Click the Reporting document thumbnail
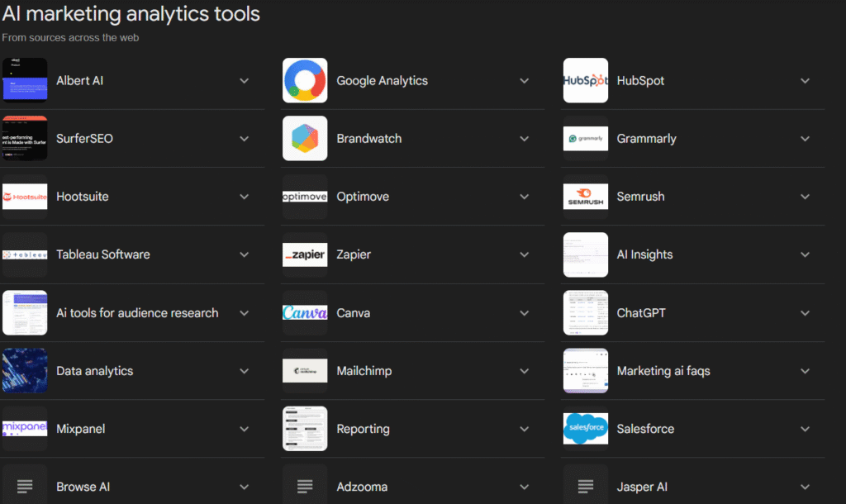The height and width of the screenshot is (504, 846). (x=305, y=429)
